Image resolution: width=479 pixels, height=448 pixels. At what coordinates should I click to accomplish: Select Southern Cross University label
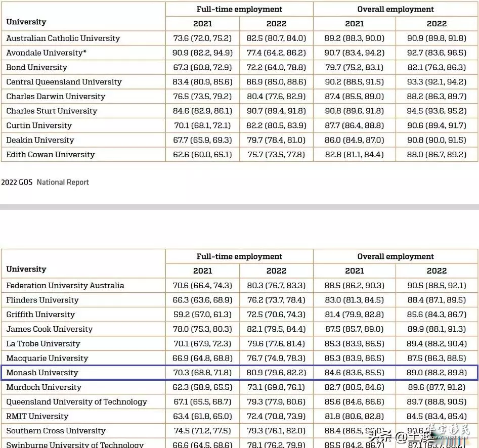tap(56, 431)
